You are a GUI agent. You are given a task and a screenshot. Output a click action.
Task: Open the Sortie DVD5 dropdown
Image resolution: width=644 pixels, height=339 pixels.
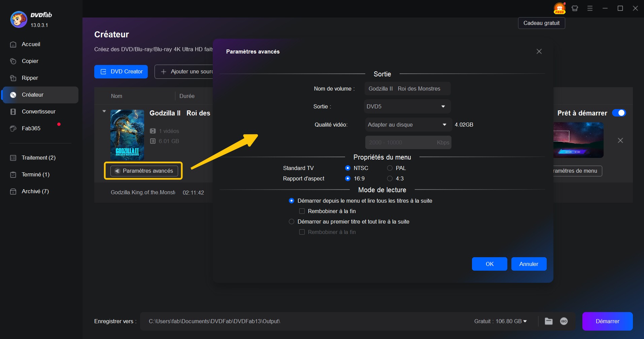pyautogui.click(x=407, y=106)
